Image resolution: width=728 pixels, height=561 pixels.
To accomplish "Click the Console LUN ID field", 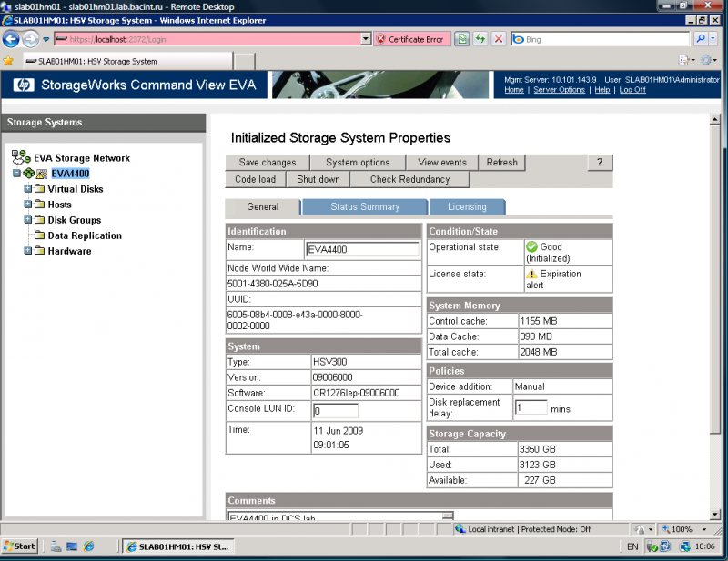I will point(335,411).
